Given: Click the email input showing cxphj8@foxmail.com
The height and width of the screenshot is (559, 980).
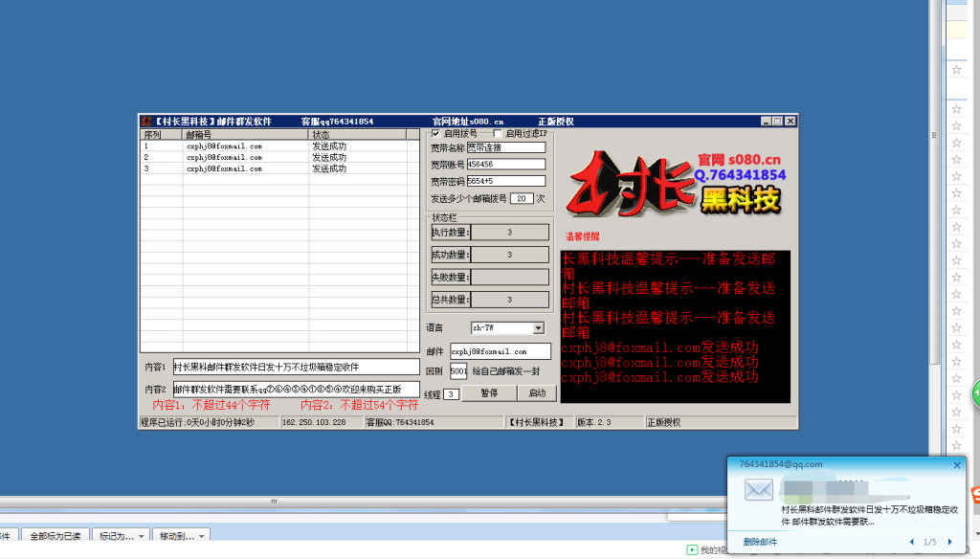Looking at the screenshot, I should tap(501, 351).
